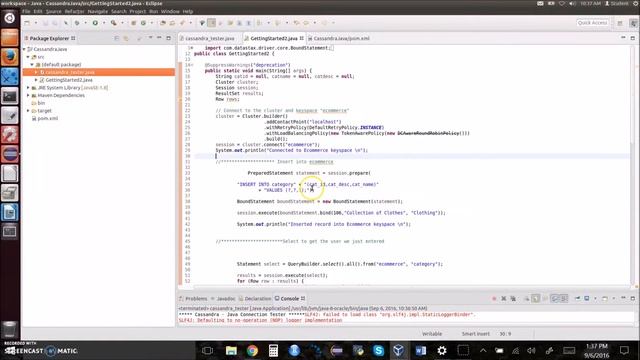Open the Refactor menu
This screenshot has height=360, width=640.
point(74,11)
